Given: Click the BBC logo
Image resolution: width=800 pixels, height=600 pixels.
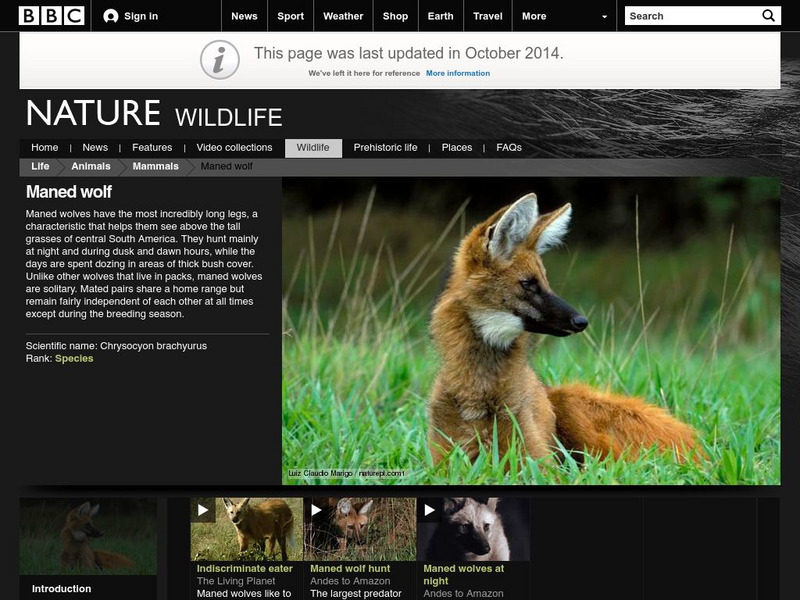Looking at the screenshot, I should pyautogui.click(x=52, y=16).
